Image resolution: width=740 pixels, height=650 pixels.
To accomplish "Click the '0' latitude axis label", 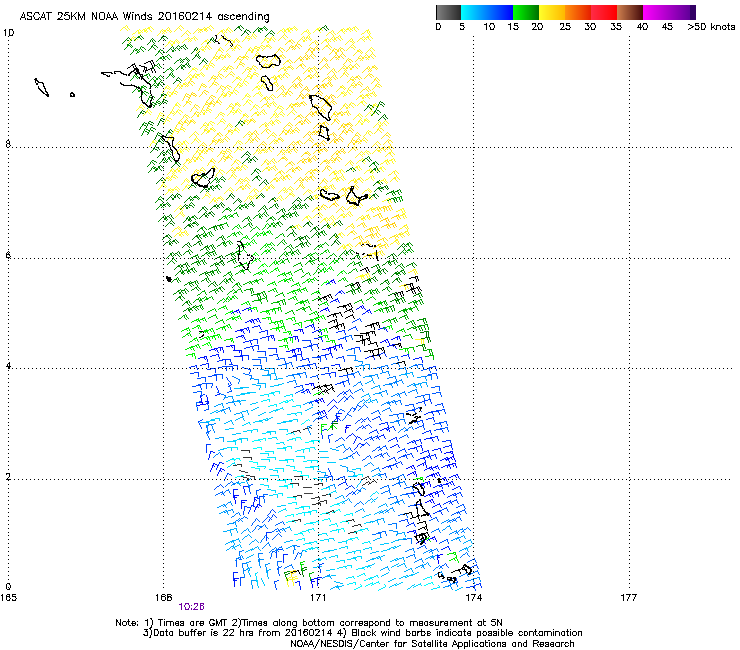I will coord(8,587).
